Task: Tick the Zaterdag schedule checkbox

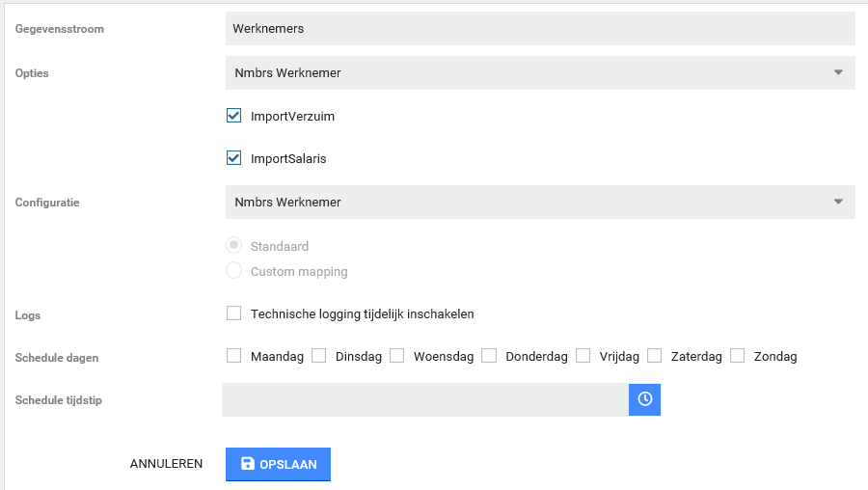Action: tap(654, 356)
